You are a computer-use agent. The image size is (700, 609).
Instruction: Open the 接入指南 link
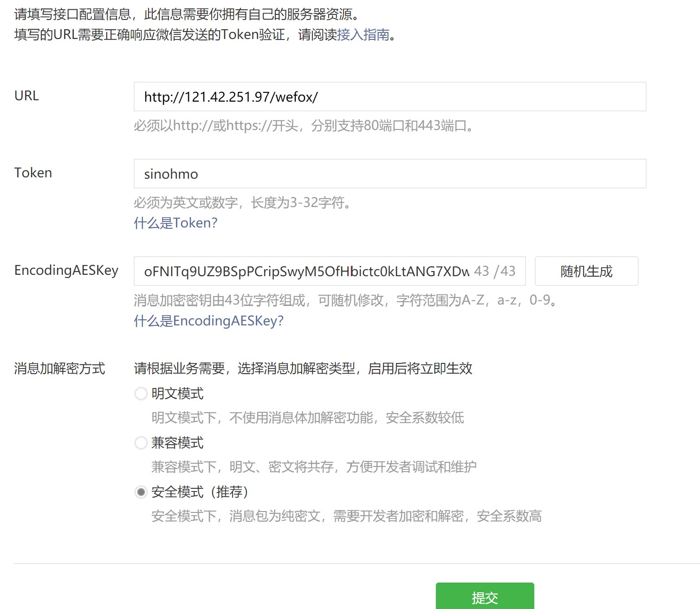(x=363, y=35)
